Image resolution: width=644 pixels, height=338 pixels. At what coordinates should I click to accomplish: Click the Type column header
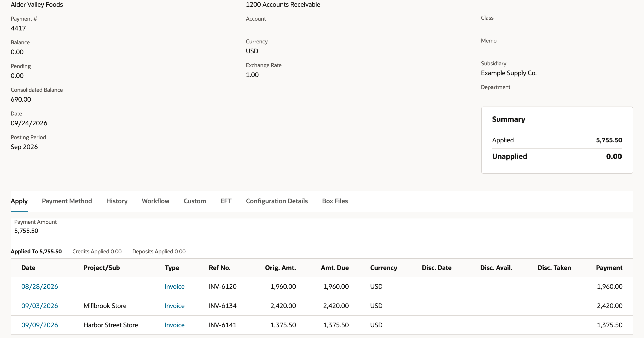172,268
